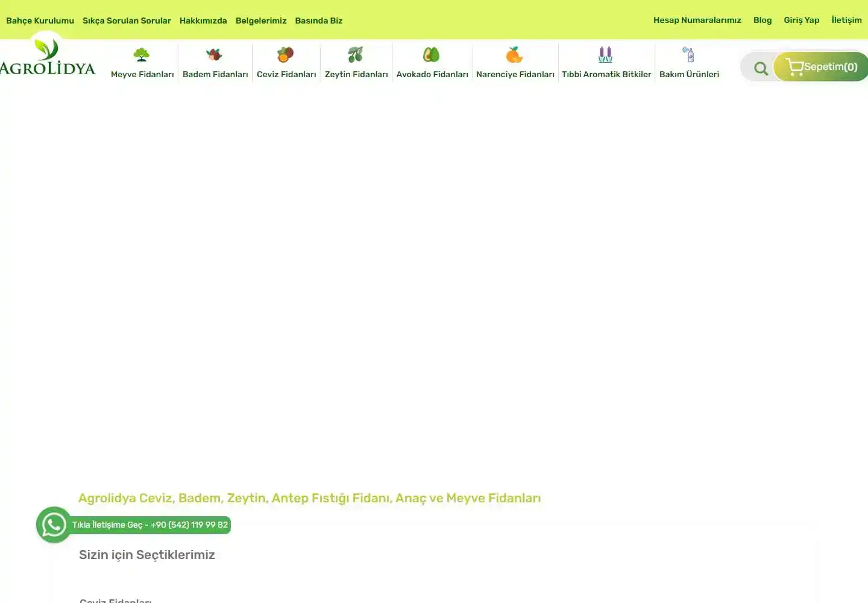Click the Avokado Fidanları avocado icon
The height and width of the screenshot is (603, 868).
(x=431, y=55)
